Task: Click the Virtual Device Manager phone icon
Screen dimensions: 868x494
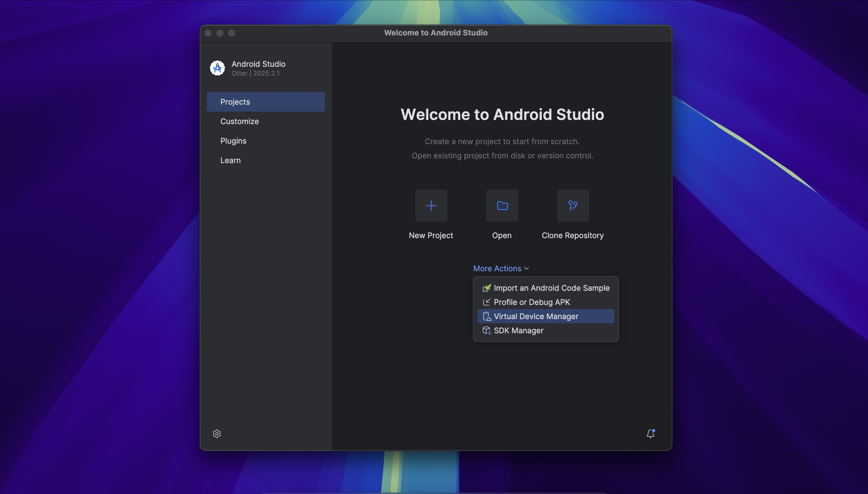Action: click(x=487, y=316)
